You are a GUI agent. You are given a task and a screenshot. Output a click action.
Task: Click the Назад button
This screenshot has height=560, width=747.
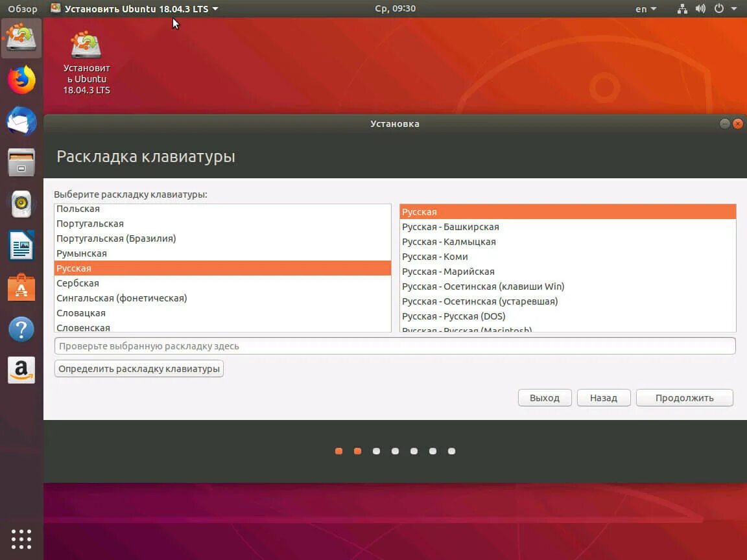tap(604, 397)
